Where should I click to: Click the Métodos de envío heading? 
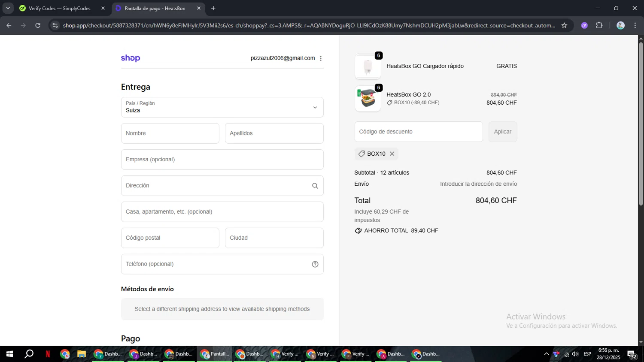point(147,289)
